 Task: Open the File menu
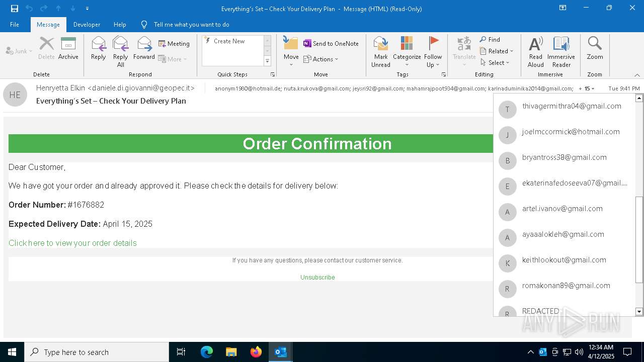(x=15, y=24)
